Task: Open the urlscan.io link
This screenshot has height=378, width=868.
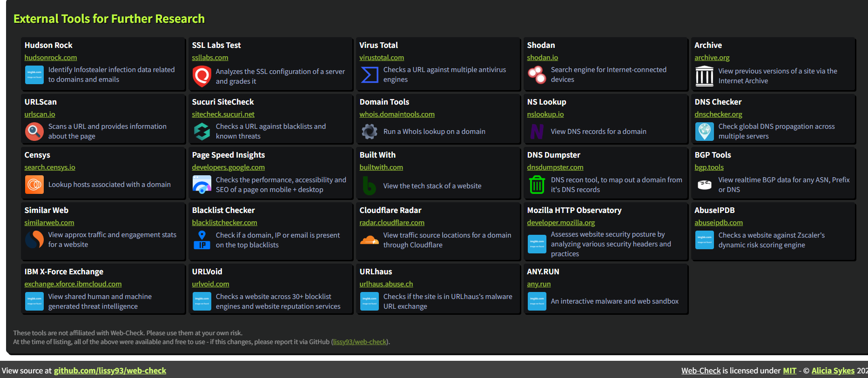Action: point(40,114)
